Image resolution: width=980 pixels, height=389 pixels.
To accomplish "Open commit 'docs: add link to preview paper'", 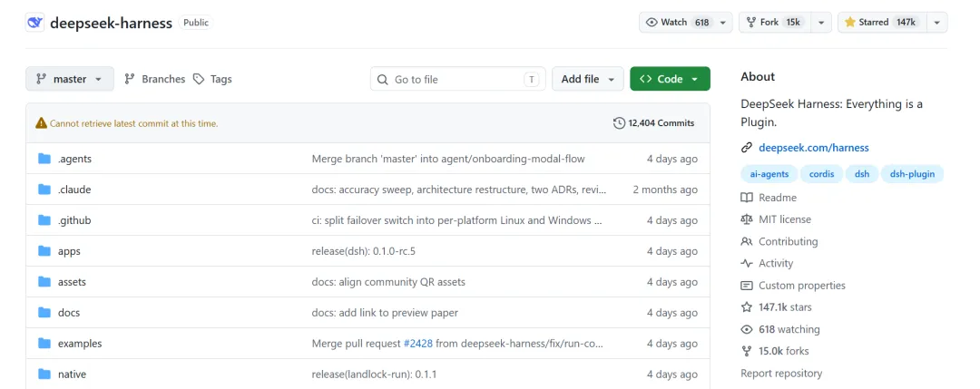I will coord(385,312).
